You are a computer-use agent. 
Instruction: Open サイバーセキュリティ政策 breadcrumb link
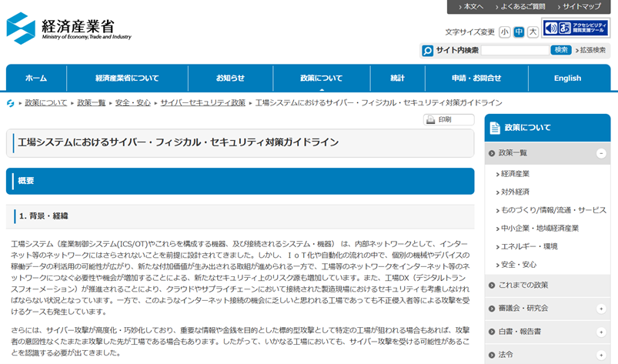click(x=202, y=102)
